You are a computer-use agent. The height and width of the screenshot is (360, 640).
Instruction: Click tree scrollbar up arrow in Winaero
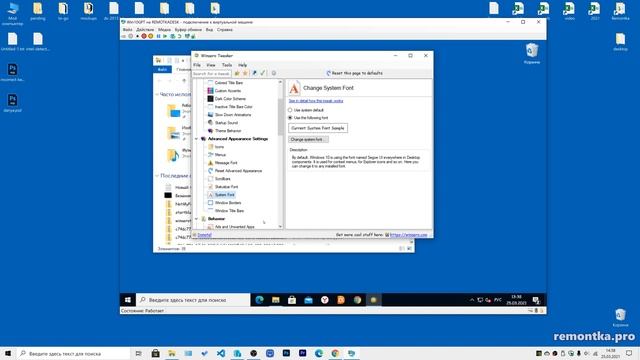coord(280,82)
